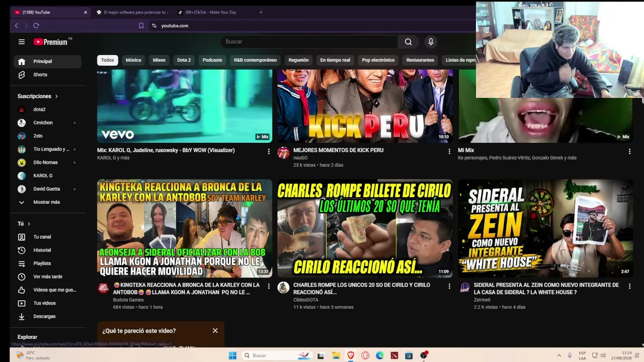Open the YouTube hamburger guide menu

tap(22, 42)
